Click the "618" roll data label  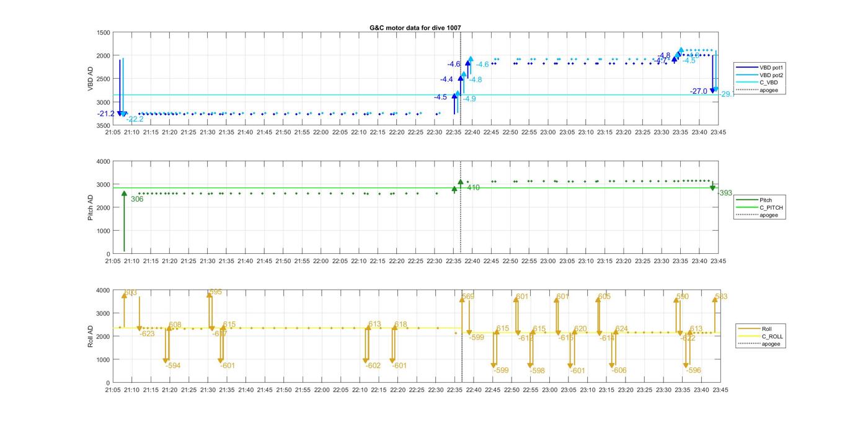pos(401,325)
